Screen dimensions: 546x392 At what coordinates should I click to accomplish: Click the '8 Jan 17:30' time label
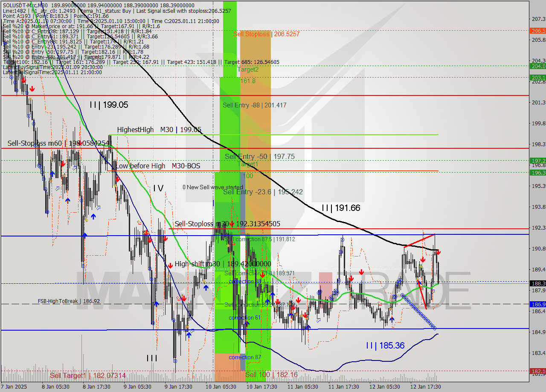coord(96,386)
